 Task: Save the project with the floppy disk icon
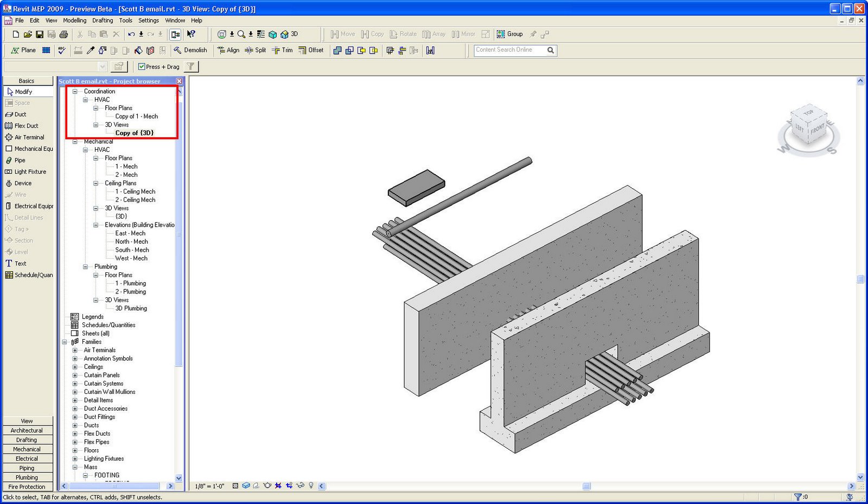[40, 34]
